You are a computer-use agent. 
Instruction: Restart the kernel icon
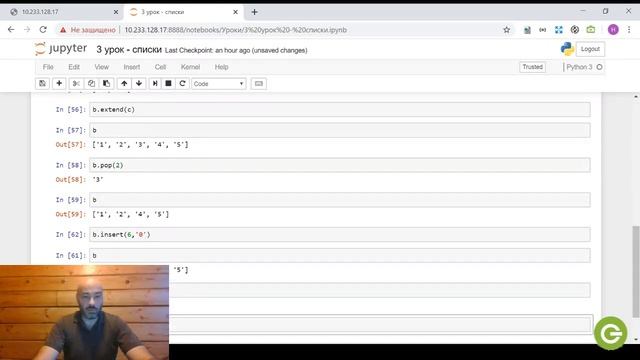click(182, 84)
